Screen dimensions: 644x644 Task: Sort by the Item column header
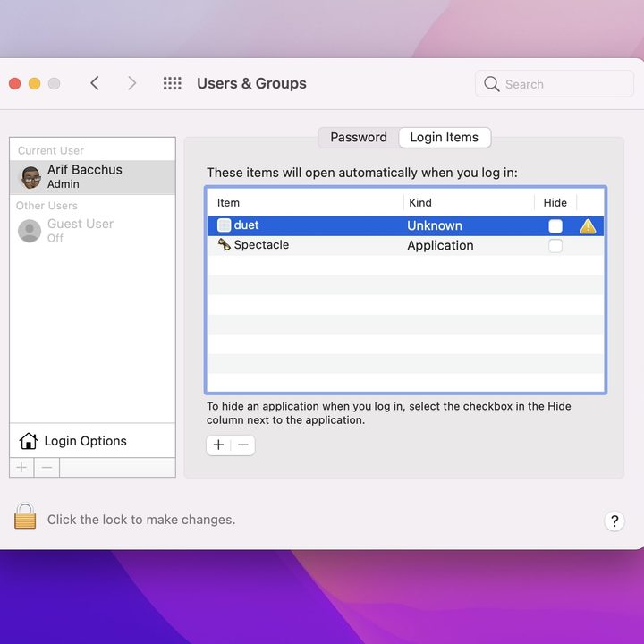[306, 202]
